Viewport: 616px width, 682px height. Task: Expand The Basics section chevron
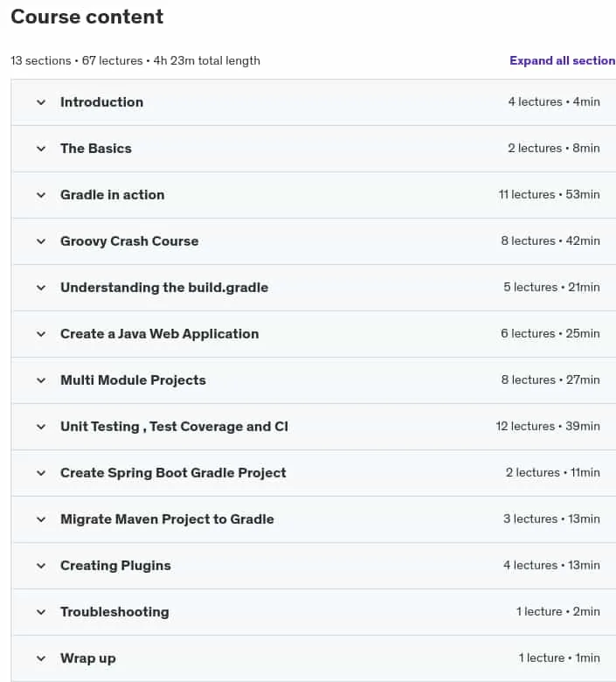(41, 149)
